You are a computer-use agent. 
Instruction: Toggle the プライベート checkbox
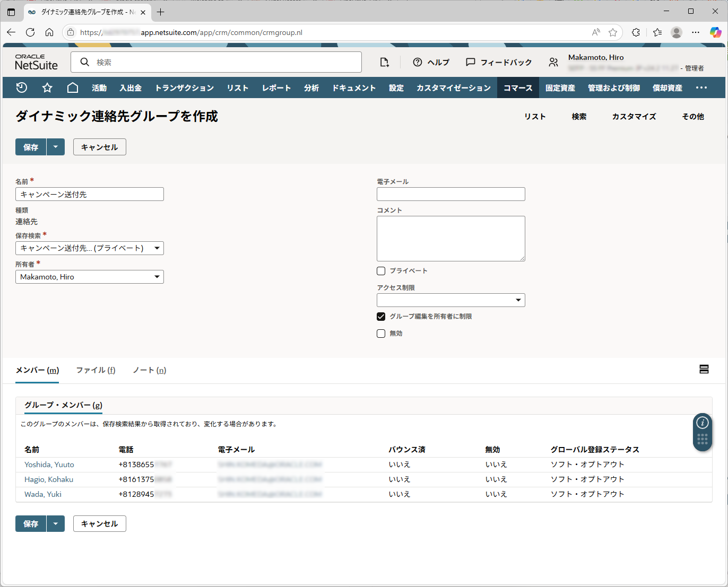tap(381, 271)
